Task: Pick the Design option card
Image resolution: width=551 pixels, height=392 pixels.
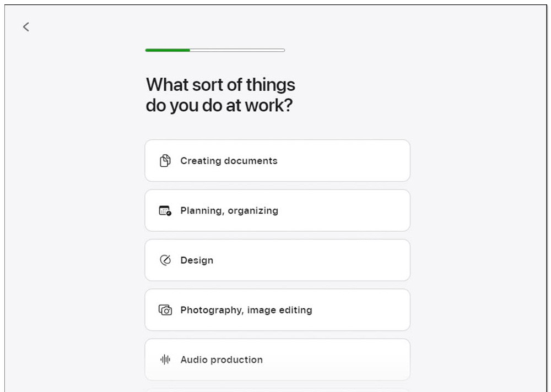Action: point(277,260)
